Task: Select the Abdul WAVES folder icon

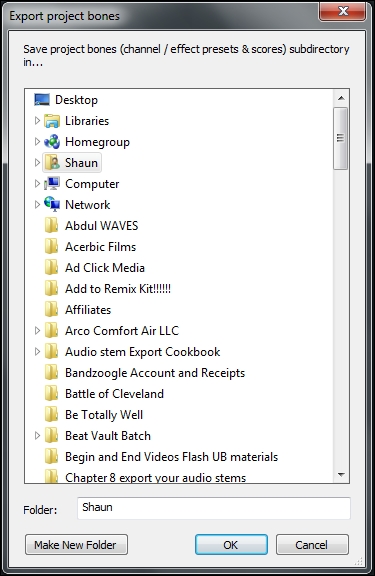Action: 51,226
